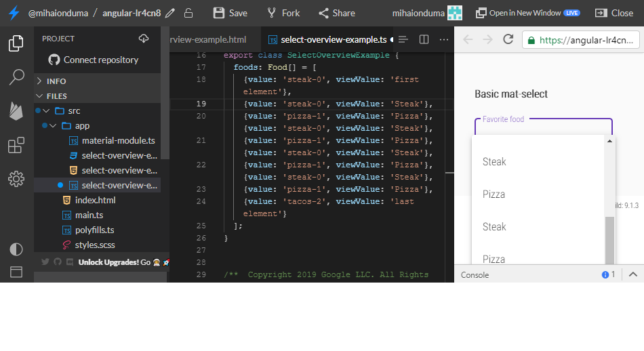Toggle the project privacy lock icon
644x351 pixels.
[188, 13]
